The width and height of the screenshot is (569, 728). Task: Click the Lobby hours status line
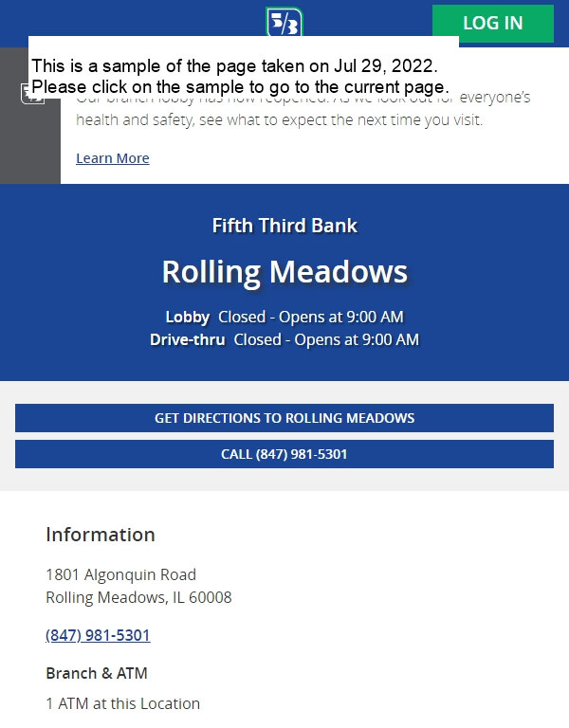[284, 317]
